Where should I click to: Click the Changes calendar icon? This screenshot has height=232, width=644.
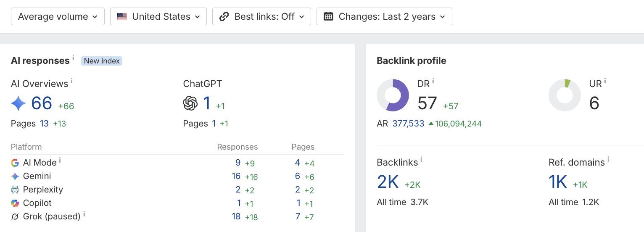328,16
